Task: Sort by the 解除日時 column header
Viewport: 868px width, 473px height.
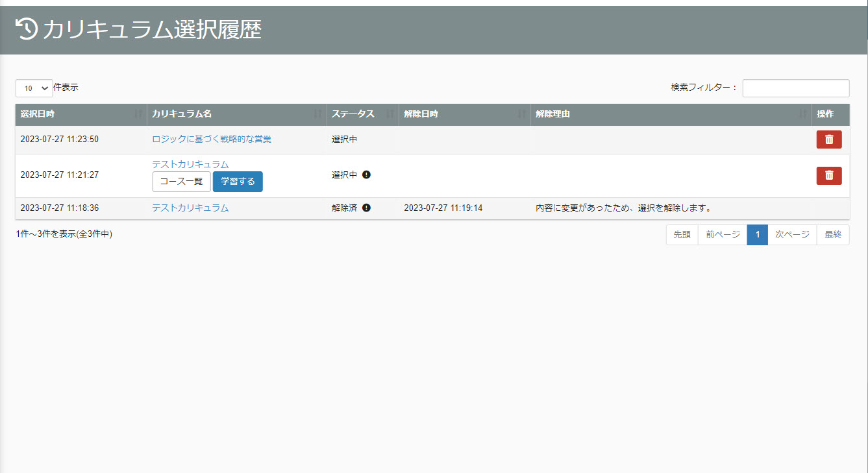Action: pyautogui.click(x=464, y=114)
